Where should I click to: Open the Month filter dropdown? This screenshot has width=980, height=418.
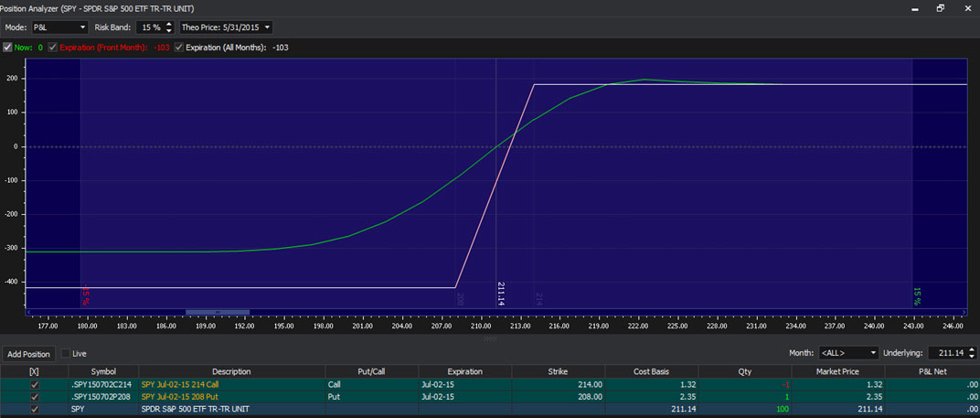click(849, 353)
